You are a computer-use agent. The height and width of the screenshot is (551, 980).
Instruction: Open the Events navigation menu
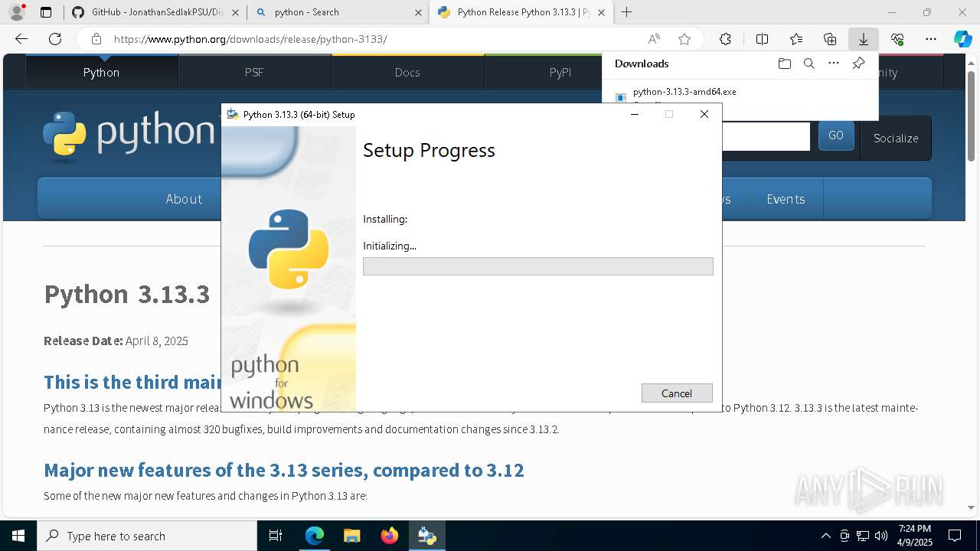786,199
